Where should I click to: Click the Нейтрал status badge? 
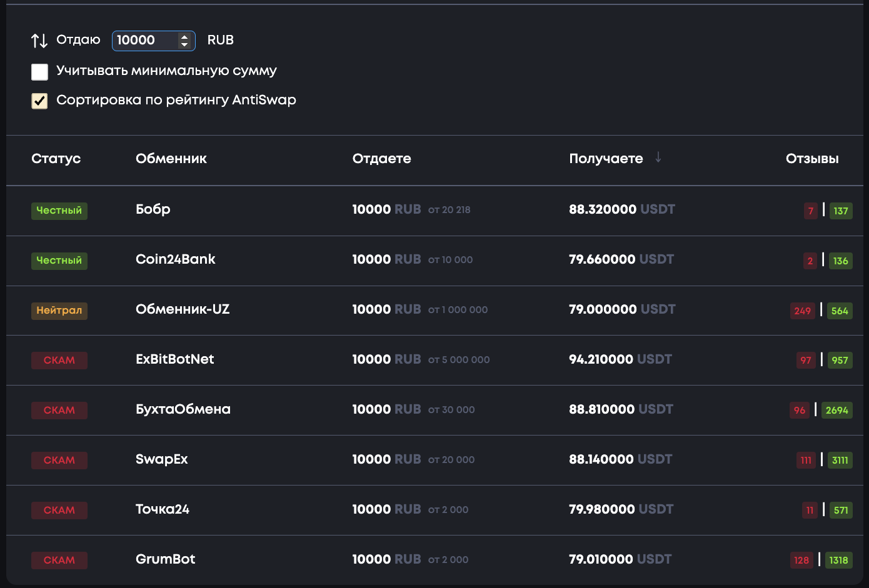59,311
